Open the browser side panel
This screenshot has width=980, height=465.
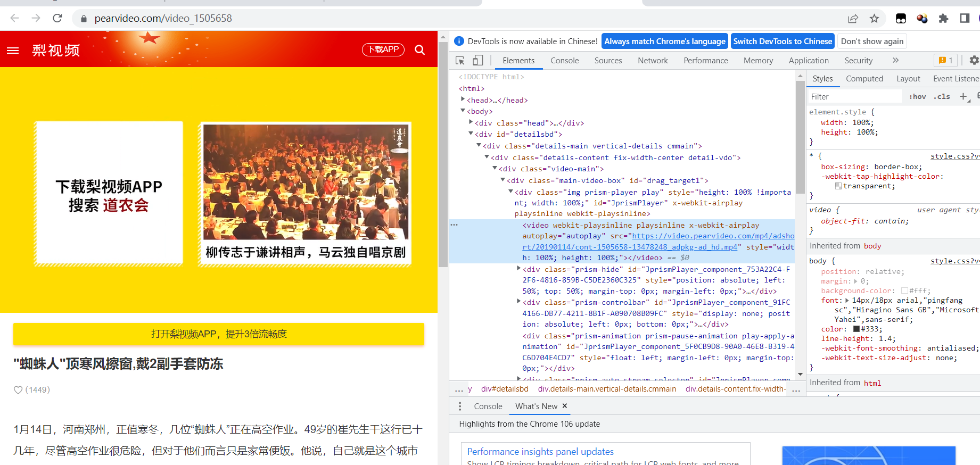click(x=965, y=19)
